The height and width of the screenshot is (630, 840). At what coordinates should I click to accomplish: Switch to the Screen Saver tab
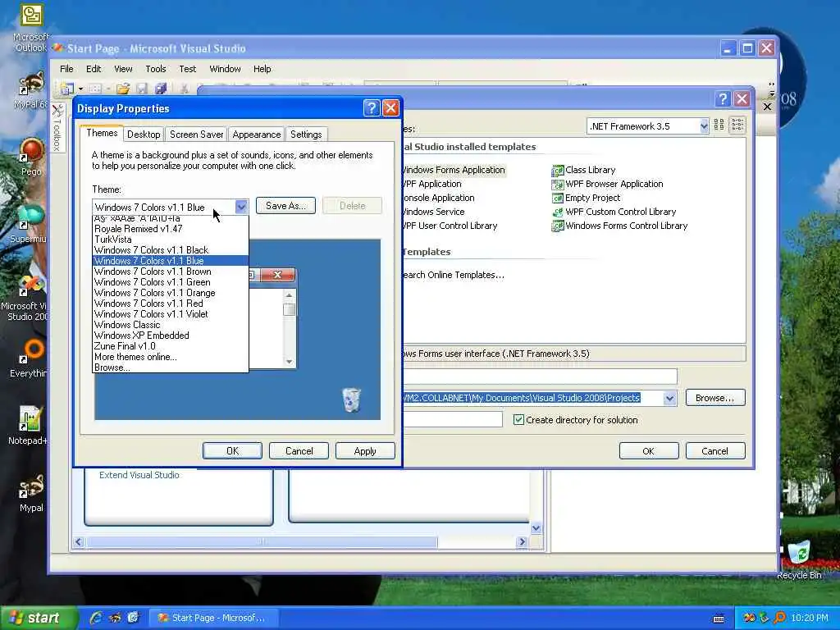[x=197, y=135]
